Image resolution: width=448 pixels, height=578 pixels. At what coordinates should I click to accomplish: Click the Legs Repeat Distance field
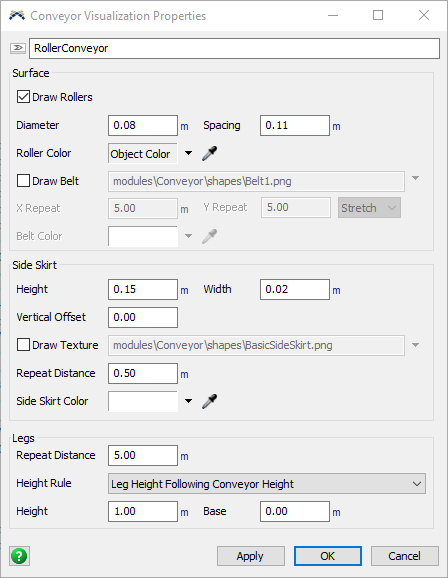143,455
